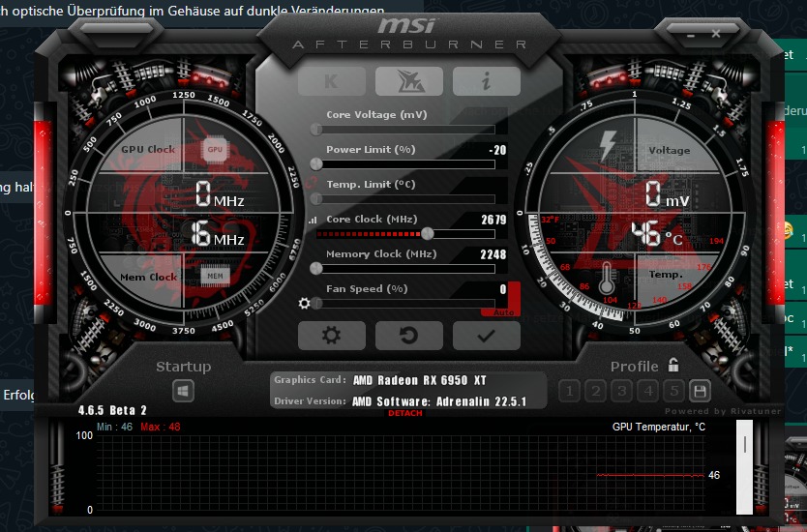Screen dimensions: 807x532
Task: Toggle the Windows Startup icon
Action: (x=183, y=391)
